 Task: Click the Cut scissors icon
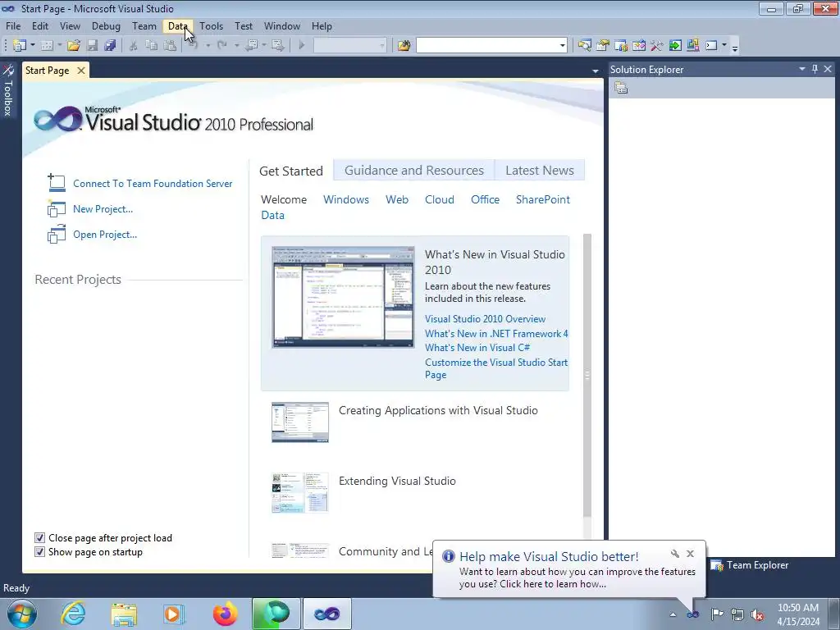[134, 46]
